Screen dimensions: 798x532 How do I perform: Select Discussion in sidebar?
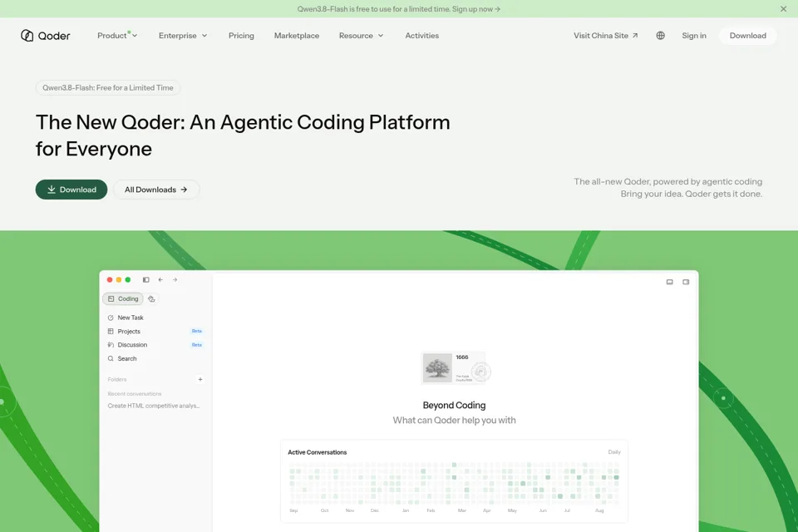coord(132,345)
